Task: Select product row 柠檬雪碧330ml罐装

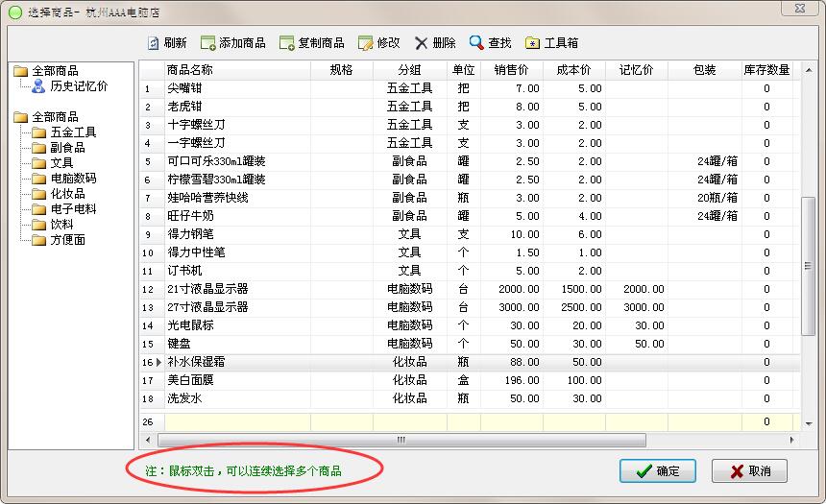Action: pyautogui.click(x=470, y=180)
